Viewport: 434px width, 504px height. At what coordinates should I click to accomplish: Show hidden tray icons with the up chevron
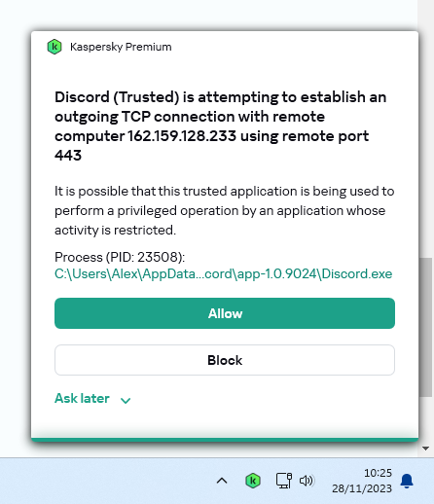(222, 481)
